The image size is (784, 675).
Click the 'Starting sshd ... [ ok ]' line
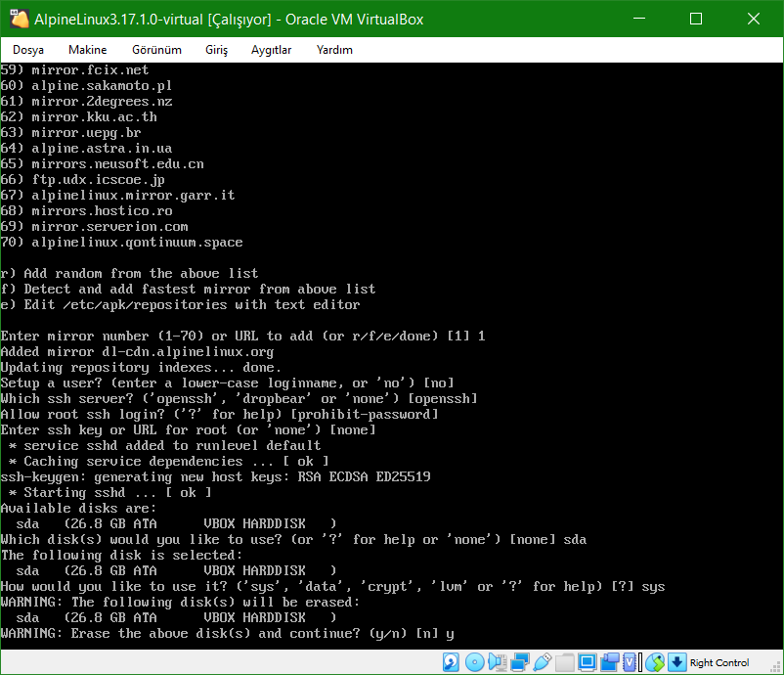pyautogui.click(x=110, y=492)
